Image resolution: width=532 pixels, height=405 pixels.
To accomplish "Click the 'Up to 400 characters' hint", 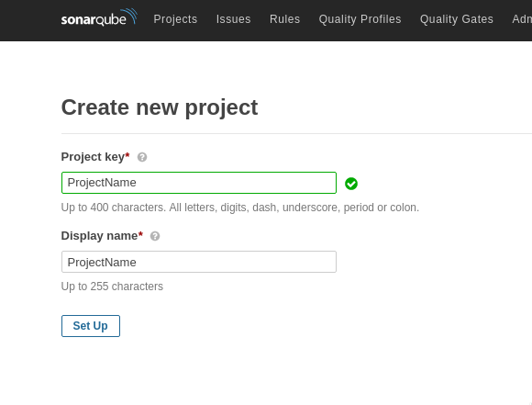I will [x=240, y=208].
